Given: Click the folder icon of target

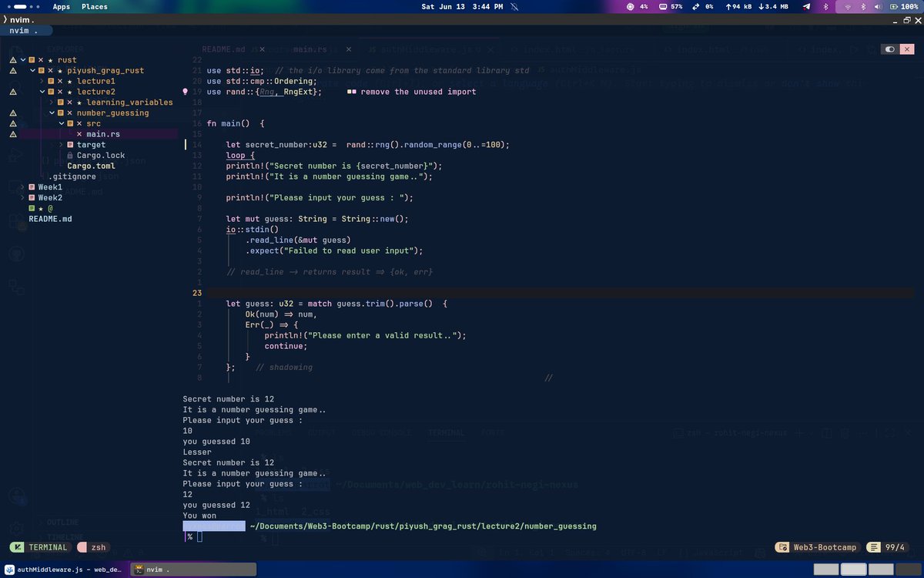Looking at the screenshot, I should coord(70,145).
